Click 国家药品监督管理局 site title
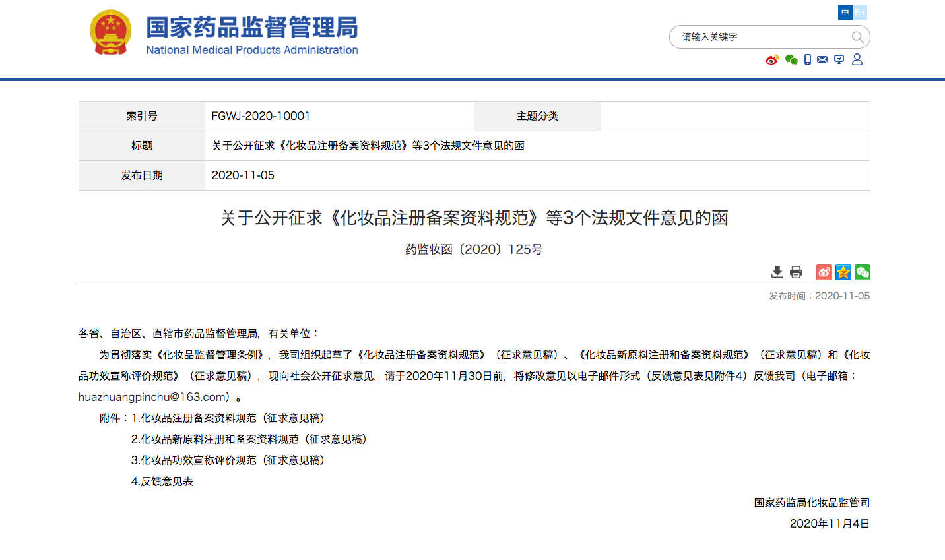This screenshot has width=945, height=560. (252, 28)
